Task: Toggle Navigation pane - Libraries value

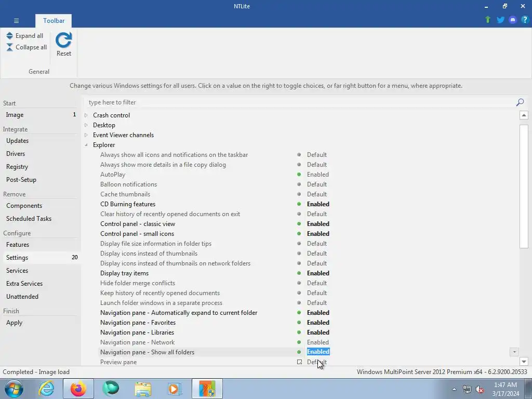Action: point(318,332)
